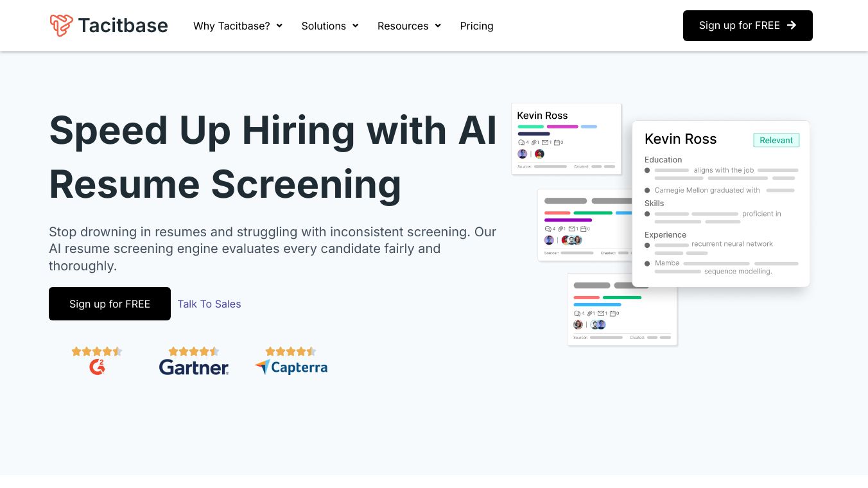Click the text 'proficient in'
Image resolution: width=868 pixels, height=488 pixels.
coord(761,214)
